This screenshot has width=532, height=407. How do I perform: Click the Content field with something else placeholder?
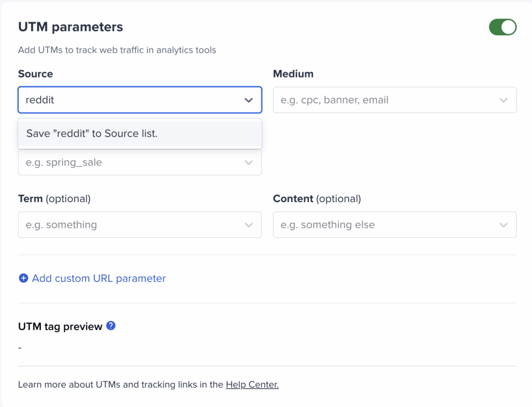[384, 225]
